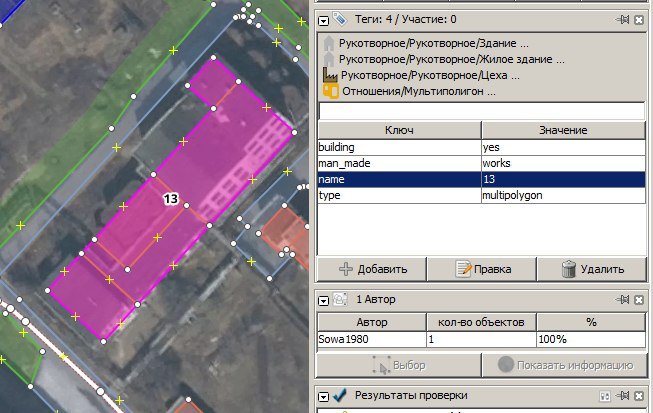Click the 13 label on the building
Image resolution: width=653 pixels, height=413 pixels.
point(171,199)
